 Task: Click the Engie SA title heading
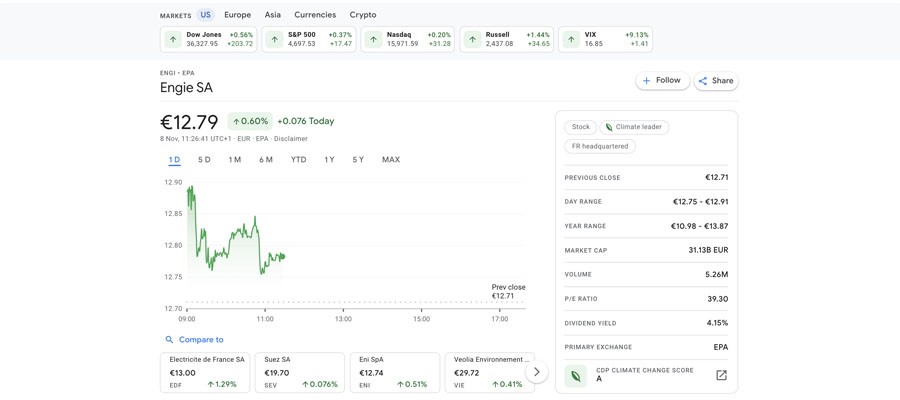click(187, 88)
